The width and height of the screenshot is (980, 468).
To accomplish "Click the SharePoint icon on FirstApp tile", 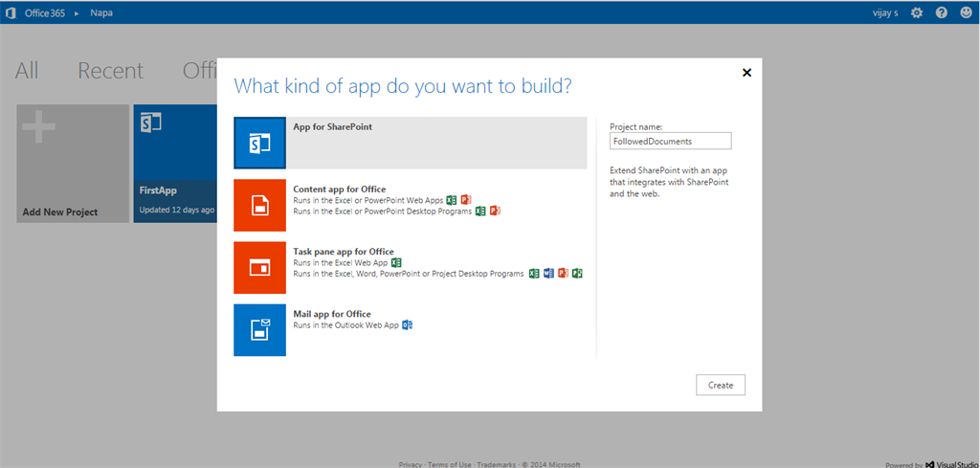I will click(x=150, y=122).
